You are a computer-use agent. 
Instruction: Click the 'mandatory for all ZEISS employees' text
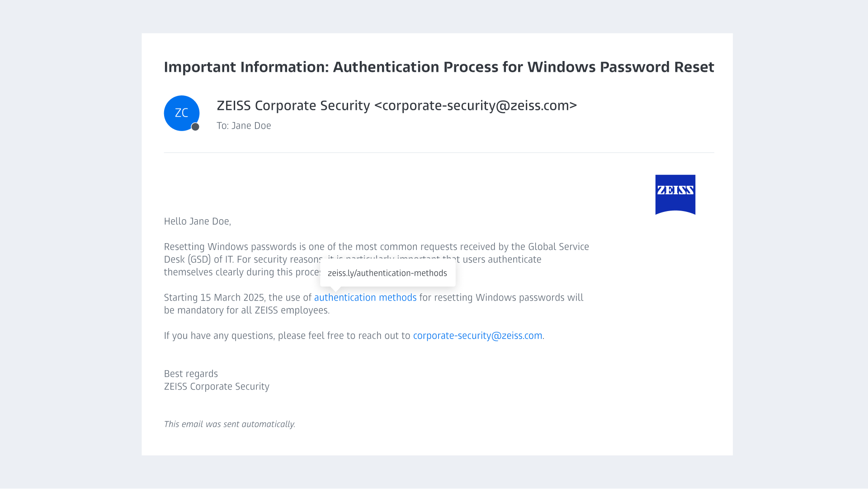[253, 310]
